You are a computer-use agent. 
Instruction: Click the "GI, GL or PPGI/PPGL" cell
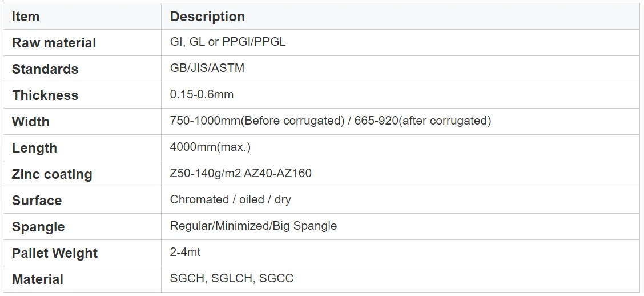(228, 42)
